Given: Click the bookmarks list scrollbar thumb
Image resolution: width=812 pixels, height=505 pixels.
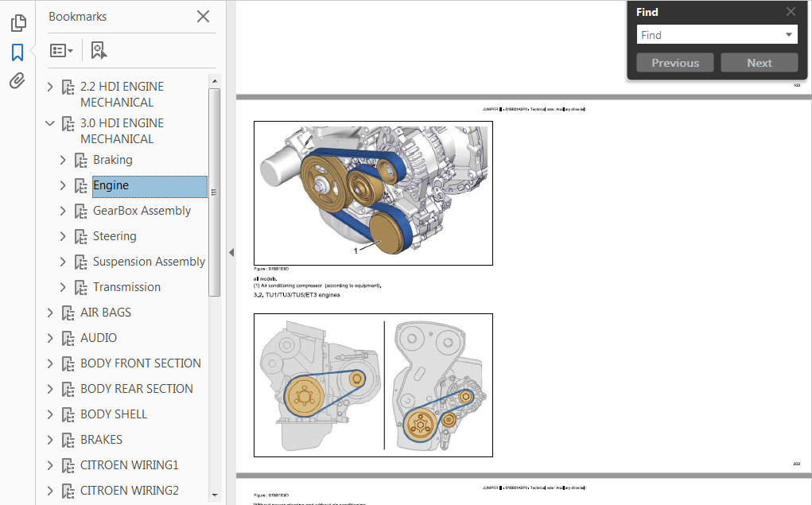Looking at the screenshot, I should [x=215, y=192].
